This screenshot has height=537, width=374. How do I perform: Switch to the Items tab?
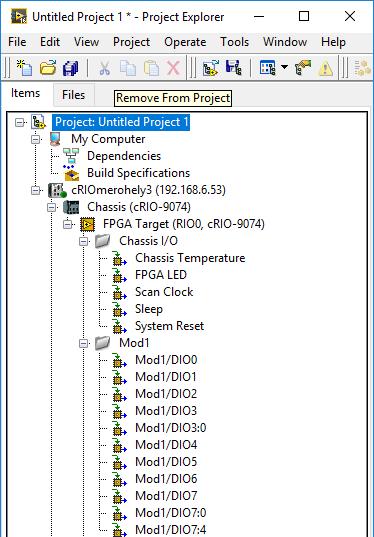pyautogui.click(x=26, y=93)
